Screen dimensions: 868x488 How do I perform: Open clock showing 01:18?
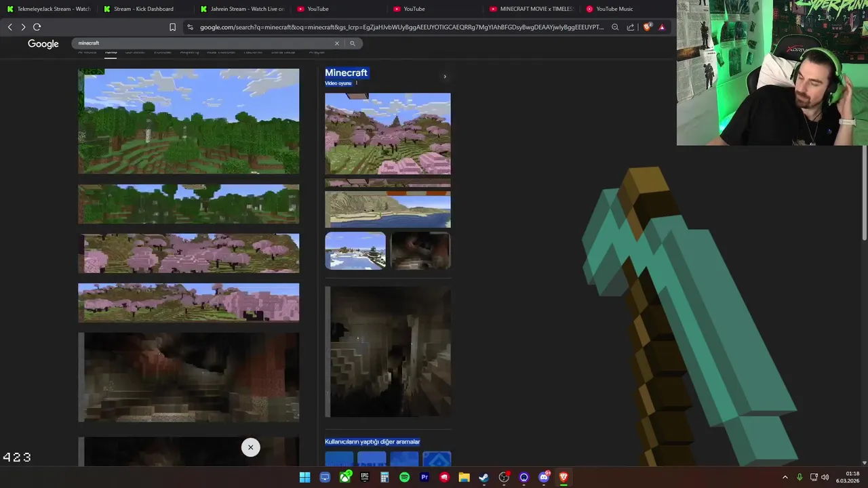point(848,477)
